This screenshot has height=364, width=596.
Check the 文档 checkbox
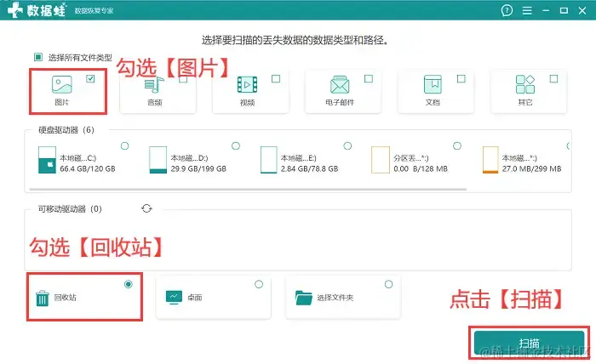[461, 78]
